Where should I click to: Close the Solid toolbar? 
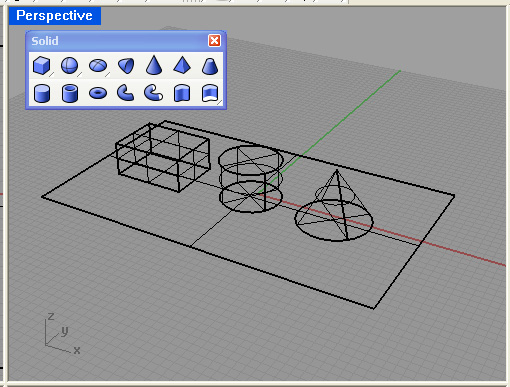[214, 41]
